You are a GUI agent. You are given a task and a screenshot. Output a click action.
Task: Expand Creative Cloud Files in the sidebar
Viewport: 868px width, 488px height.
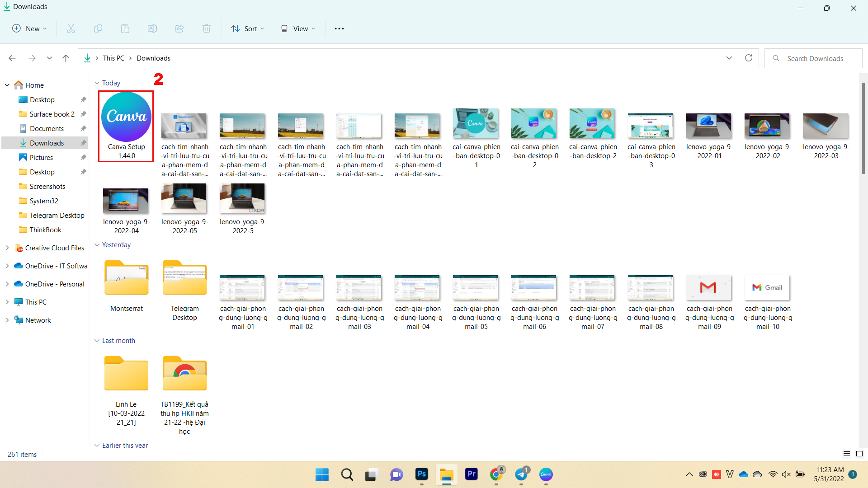(7, 248)
